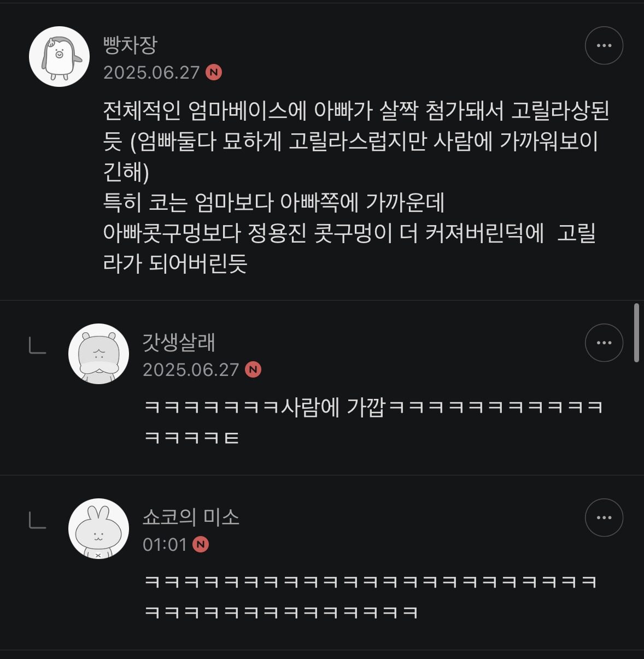The width and height of the screenshot is (644, 659).
Task: Click the red N badge beside 빵차장's date
Action: click(214, 73)
